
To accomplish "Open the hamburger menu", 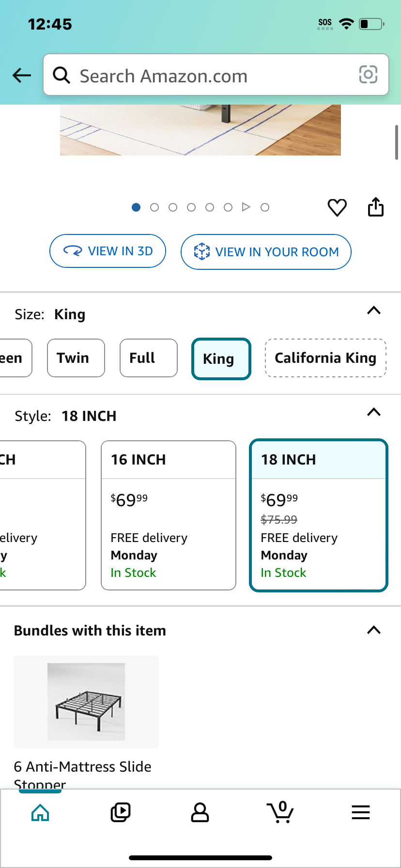I will click(361, 812).
